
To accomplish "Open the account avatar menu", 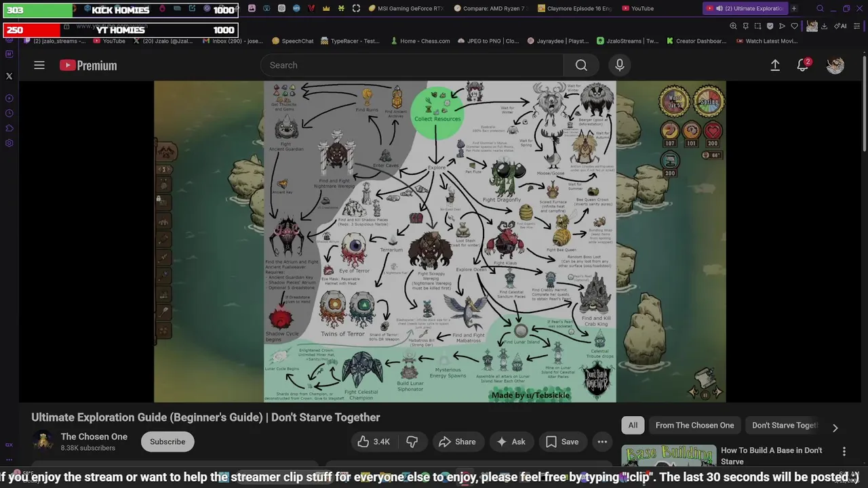I will tap(835, 65).
